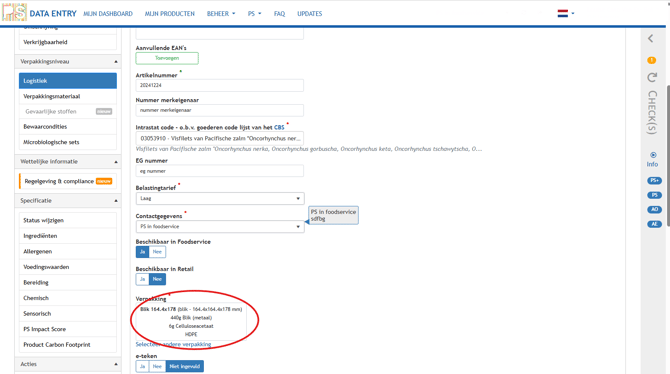
Task: Open Allergenen in the sidebar
Action: click(68, 251)
